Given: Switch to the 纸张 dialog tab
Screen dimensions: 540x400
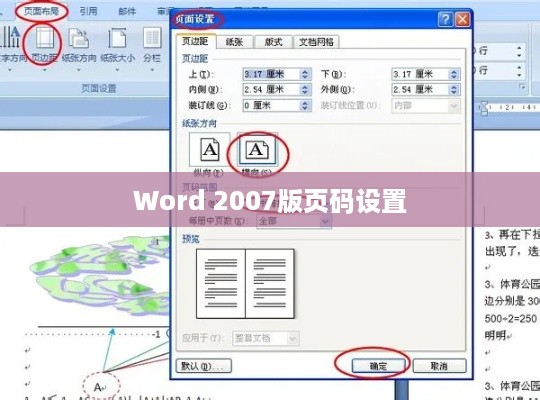Looking at the screenshot, I should click(234, 42).
